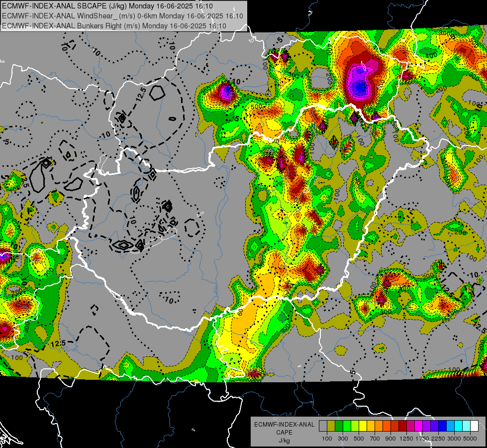Image resolution: width=487 pixels, height=448 pixels.
Task: Click the dark red legend swatch
Action: [402, 426]
